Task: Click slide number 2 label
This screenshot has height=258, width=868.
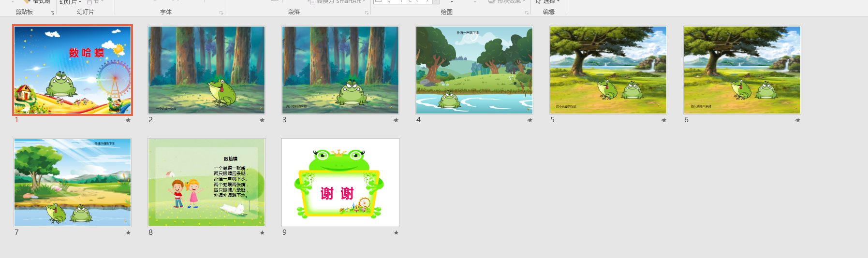Action: click(x=150, y=120)
